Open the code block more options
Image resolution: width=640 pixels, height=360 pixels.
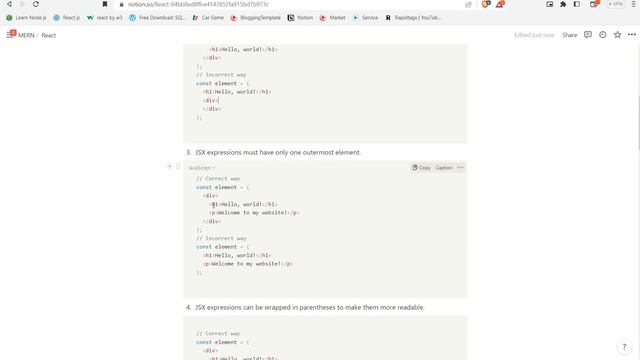pyautogui.click(x=460, y=168)
